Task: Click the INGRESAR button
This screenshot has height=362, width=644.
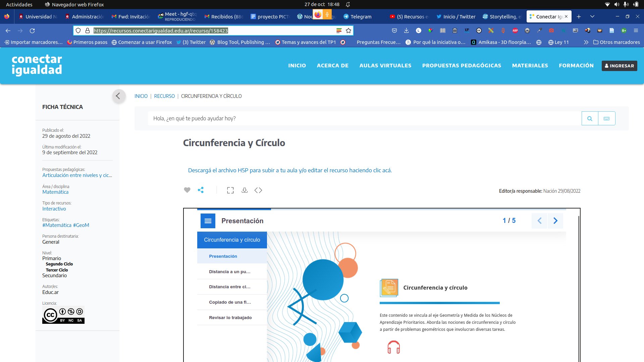Action: 619,66
